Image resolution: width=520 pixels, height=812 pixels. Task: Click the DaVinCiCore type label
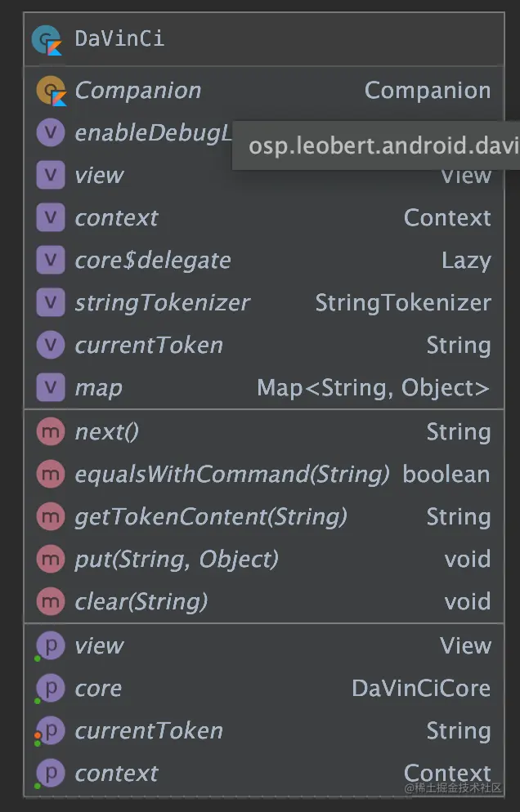(420, 688)
